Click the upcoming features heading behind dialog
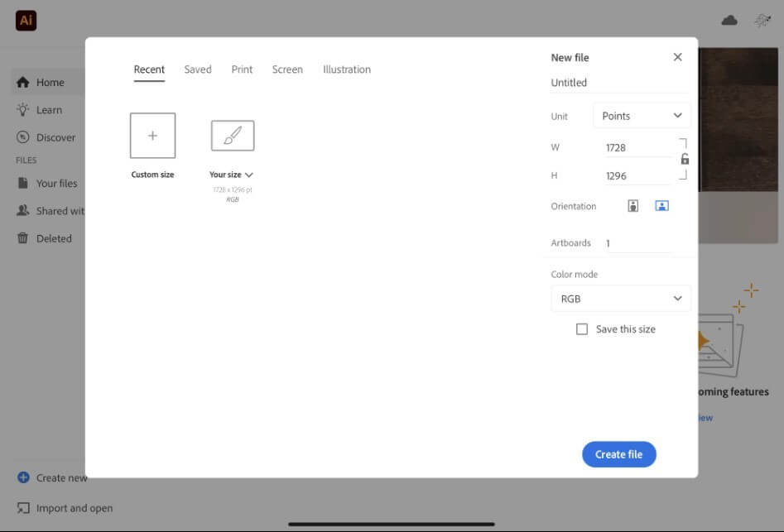The width and height of the screenshot is (784, 532). pos(733,391)
